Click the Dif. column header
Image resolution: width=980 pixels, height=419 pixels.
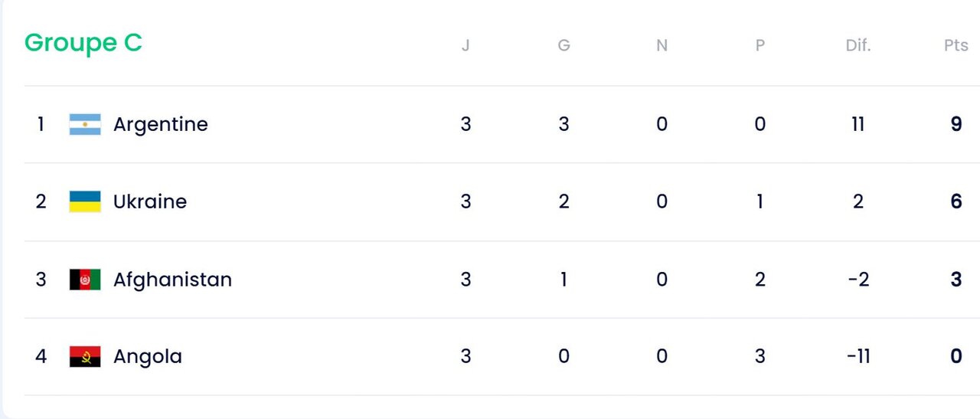tap(857, 45)
